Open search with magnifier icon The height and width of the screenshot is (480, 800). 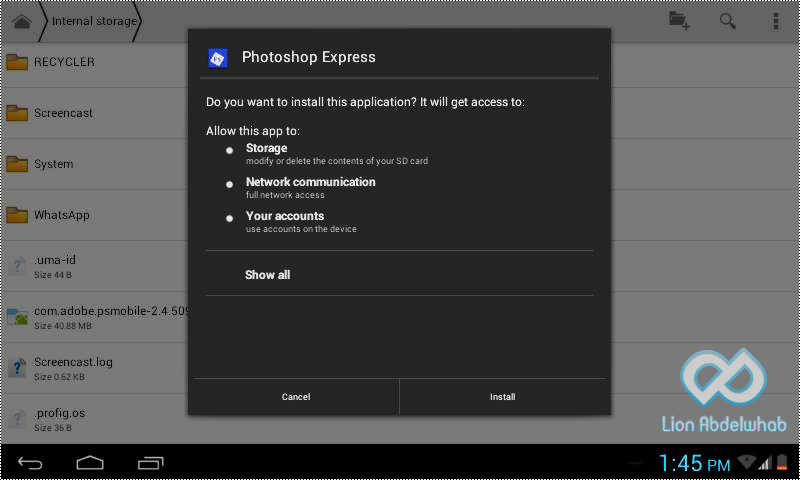tap(728, 21)
